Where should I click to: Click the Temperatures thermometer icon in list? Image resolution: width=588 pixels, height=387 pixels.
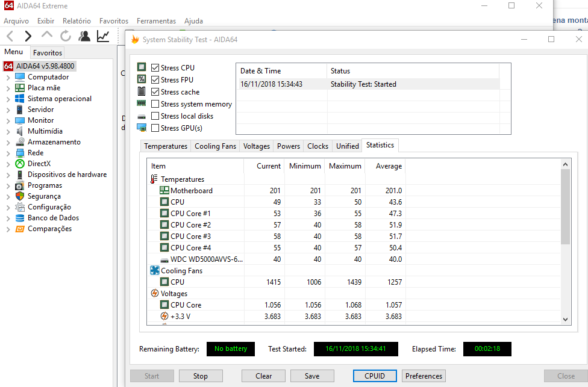point(154,179)
